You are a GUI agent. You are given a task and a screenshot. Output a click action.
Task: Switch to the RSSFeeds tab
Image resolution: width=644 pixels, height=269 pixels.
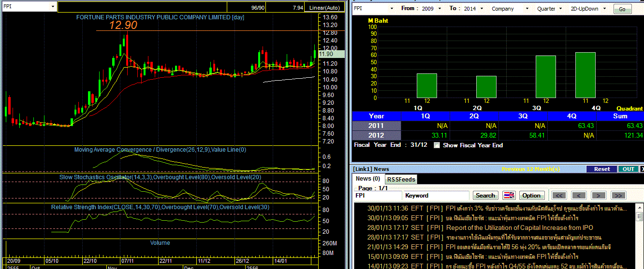401,179
